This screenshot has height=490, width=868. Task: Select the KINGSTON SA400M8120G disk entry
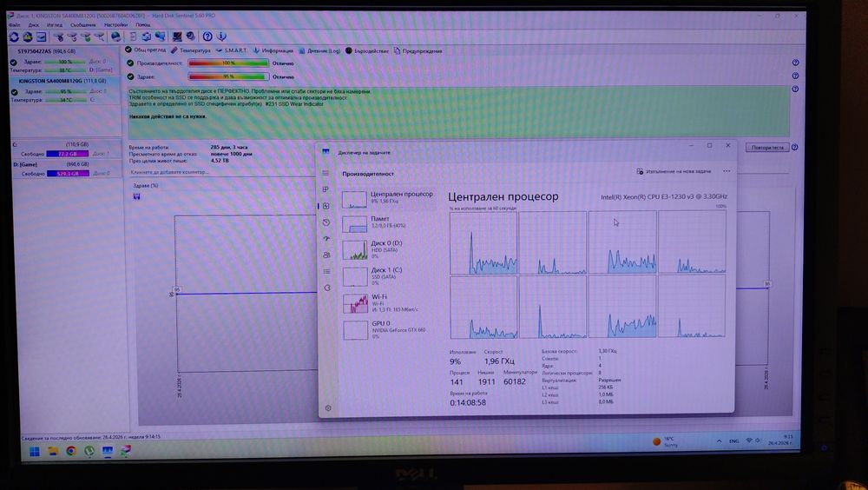[66, 89]
